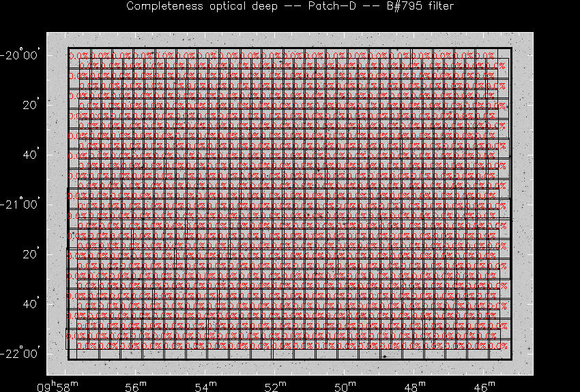Select the -22°00' declination axis label
Screen dimensions: 580x392
click(20, 354)
